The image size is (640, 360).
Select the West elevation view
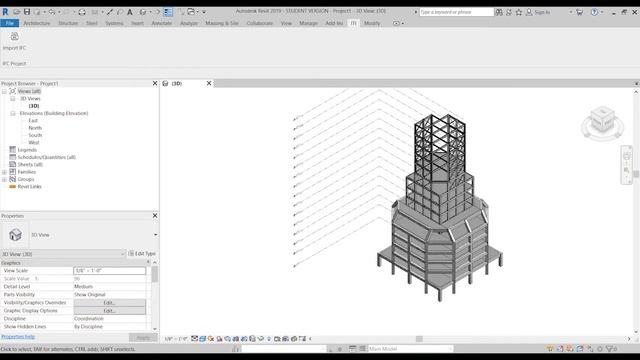pyautogui.click(x=34, y=142)
